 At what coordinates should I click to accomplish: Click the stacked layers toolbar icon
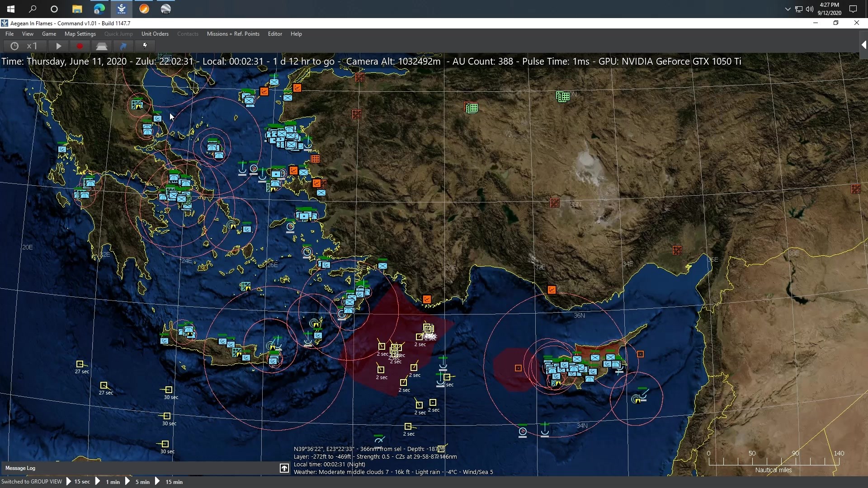coord(101,46)
